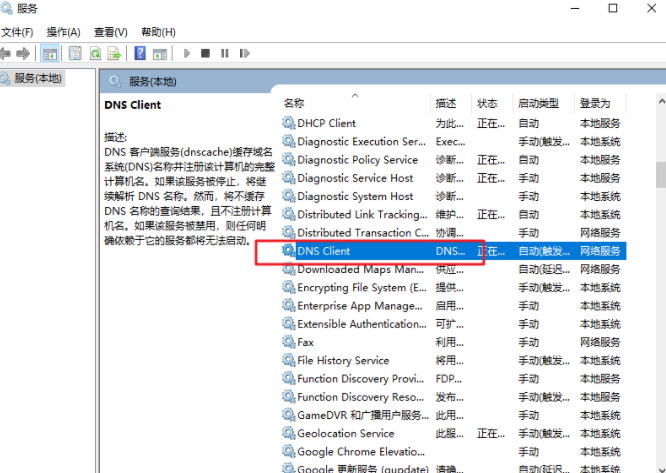This screenshot has height=473, width=666.
Task: Select the Distributed Transaction Coordinator gear icon
Action: [289, 233]
